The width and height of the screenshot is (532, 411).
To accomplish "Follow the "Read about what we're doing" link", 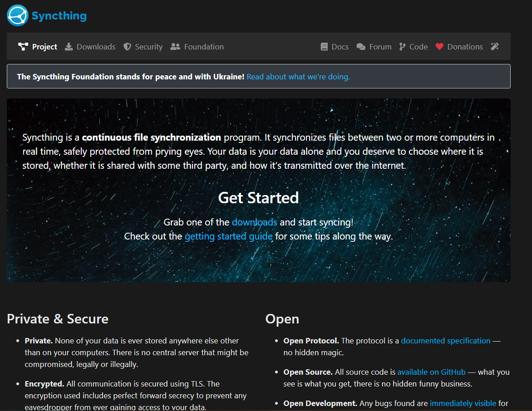I will 298,77.
